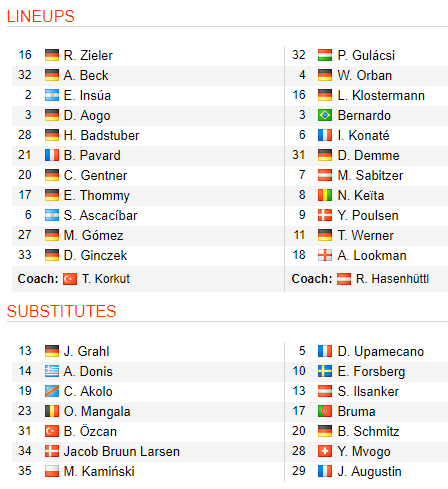
Task: Click the LINEUPS section heading
Action: click(x=41, y=16)
